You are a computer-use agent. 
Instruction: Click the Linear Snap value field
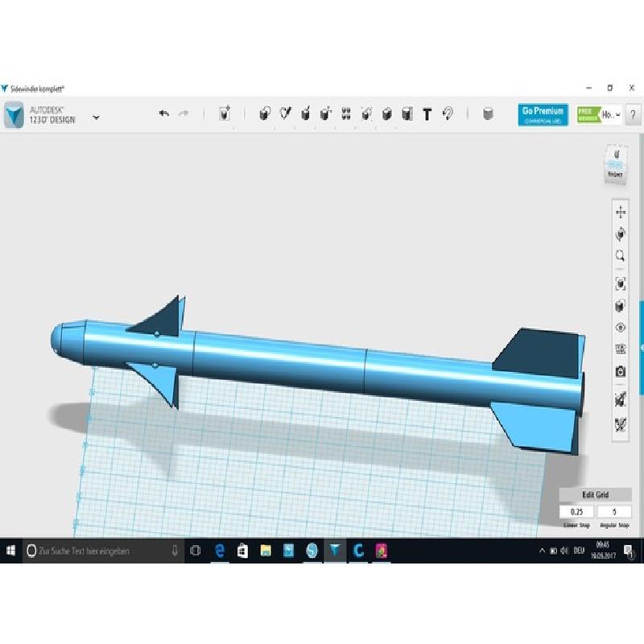pos(576,512)
